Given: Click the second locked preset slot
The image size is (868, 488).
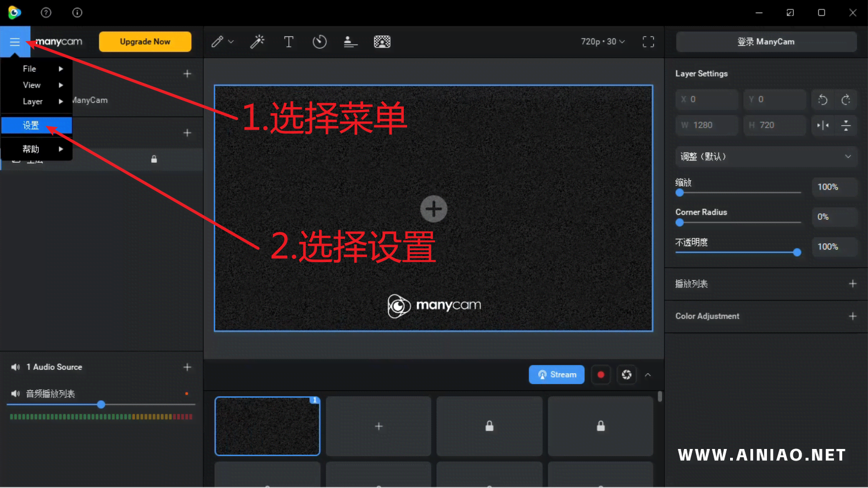Looking at the screenshot, I should point(600,426).
